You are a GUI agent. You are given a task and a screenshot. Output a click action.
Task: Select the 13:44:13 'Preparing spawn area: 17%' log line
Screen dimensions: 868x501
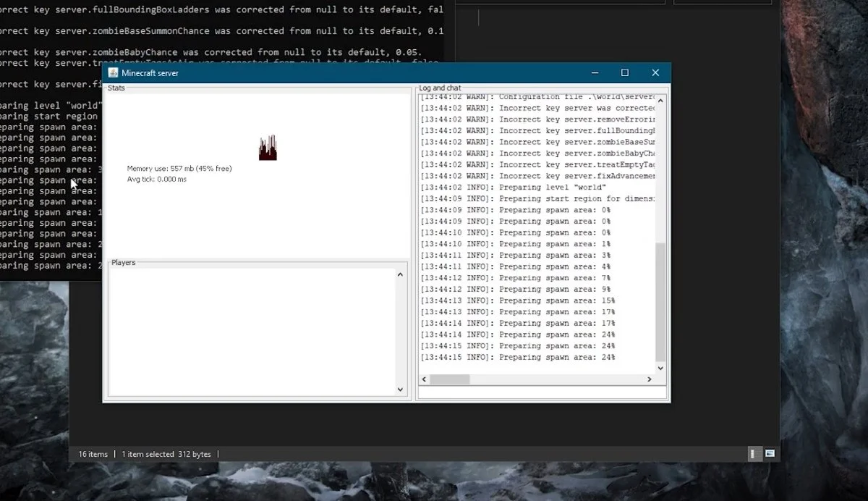(x=518, y=312)
